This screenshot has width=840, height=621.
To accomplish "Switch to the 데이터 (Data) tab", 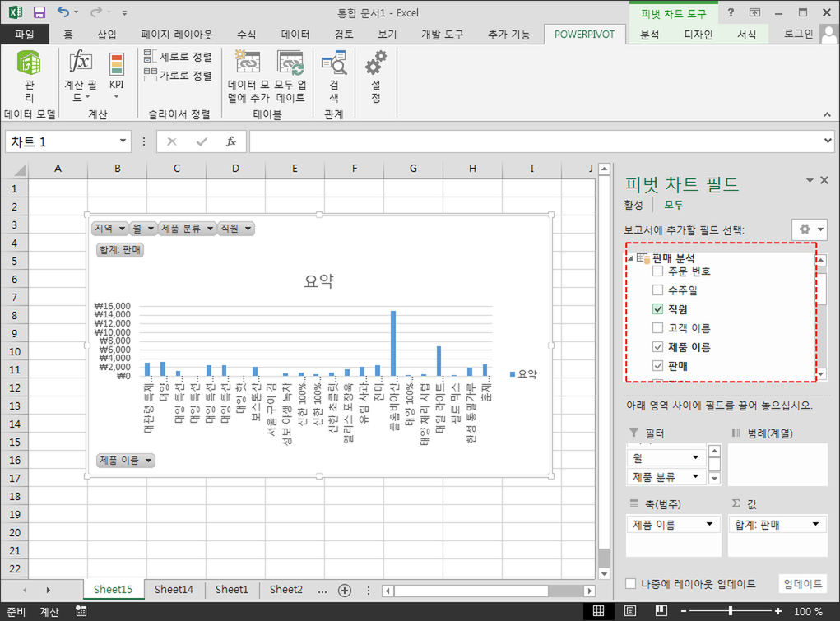I will (295, 35).
